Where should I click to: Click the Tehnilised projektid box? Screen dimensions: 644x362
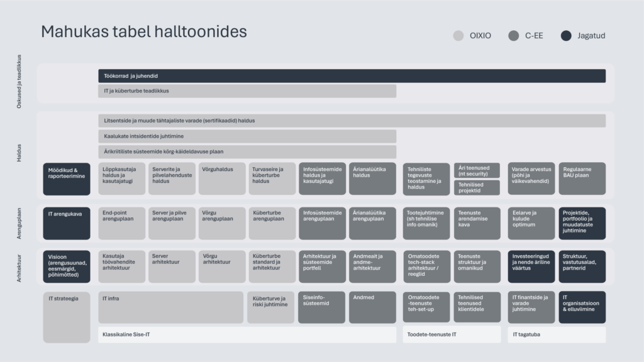click(x=477, y=187)
